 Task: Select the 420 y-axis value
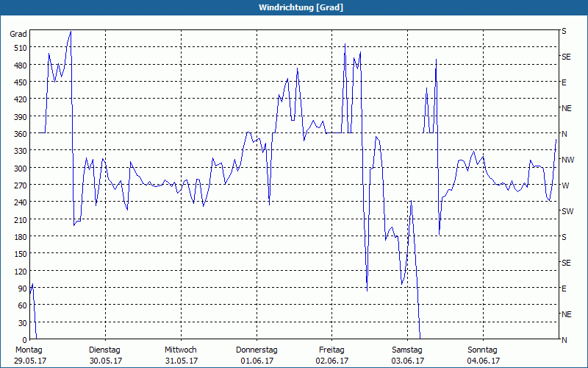tap(21, 99)
